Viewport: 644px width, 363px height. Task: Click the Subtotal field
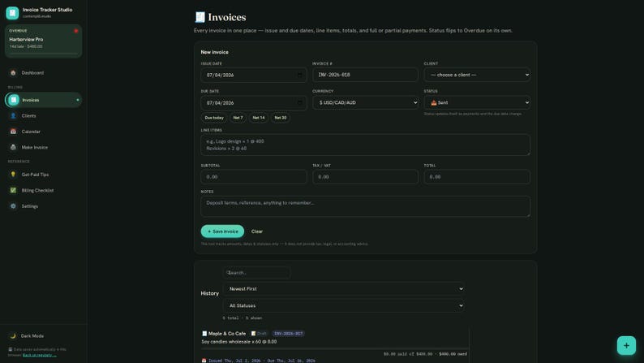253,177
